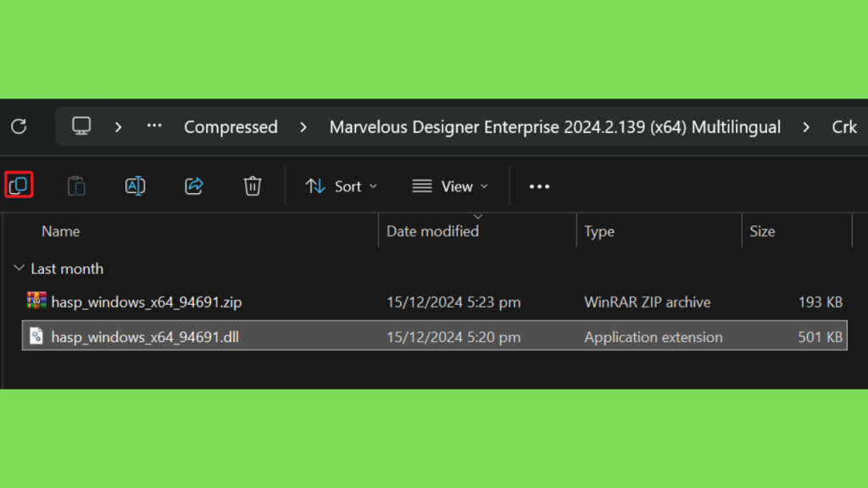
Task: Select hasp_windows_x64_94691.zip file name
Action: coord(147,302)
